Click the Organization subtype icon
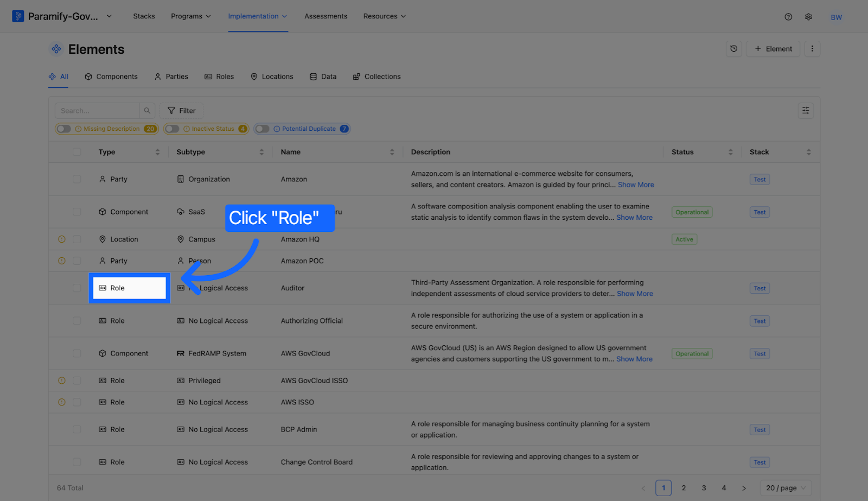868x501 pixels. pos(181,179)
